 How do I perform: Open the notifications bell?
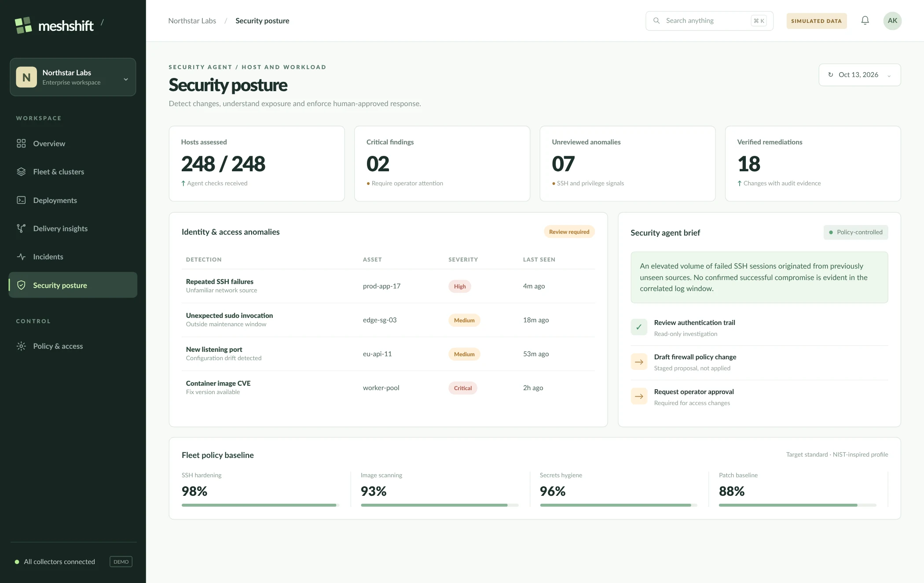click(865, 21)
